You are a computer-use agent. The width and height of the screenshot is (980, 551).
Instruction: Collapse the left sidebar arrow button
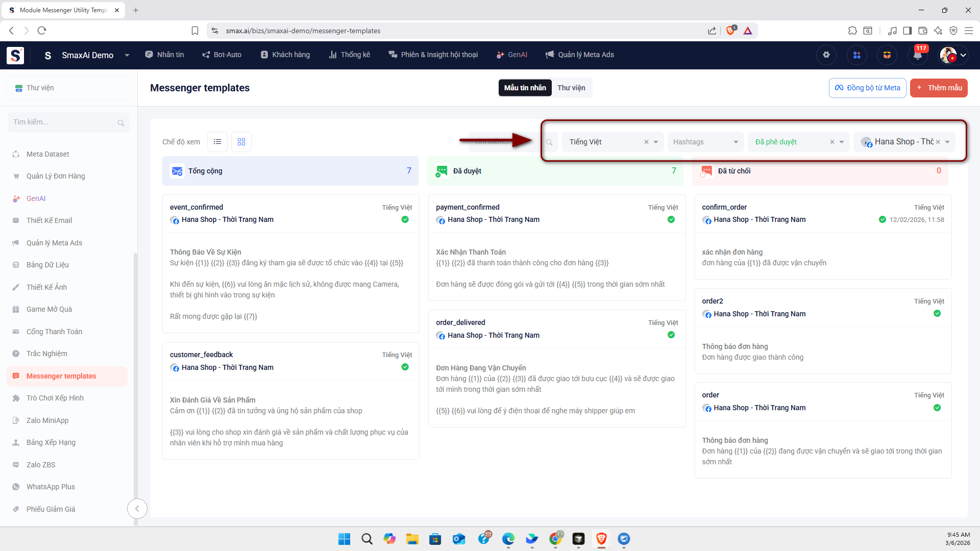pyautogui.click(x=137, y=509)
